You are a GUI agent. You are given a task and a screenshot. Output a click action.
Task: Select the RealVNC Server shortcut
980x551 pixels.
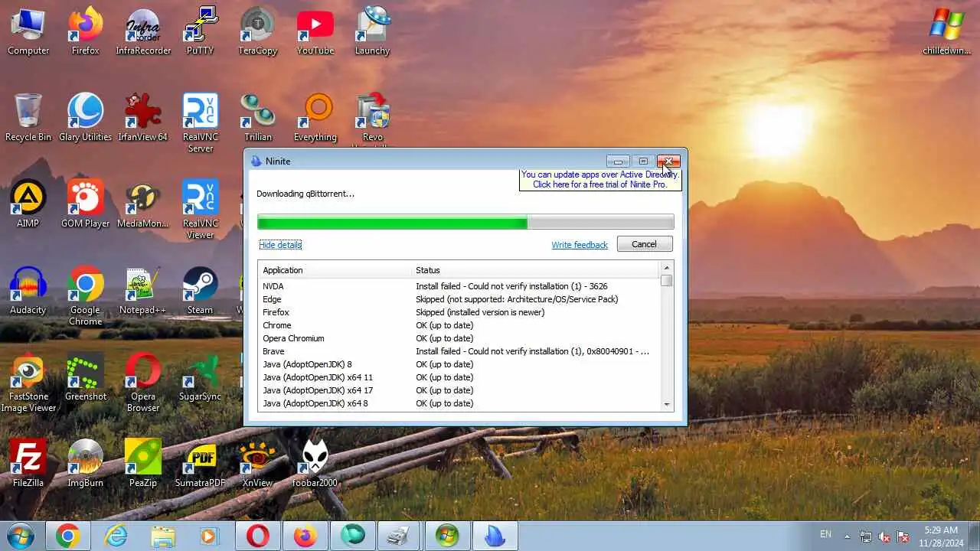[x=201, y=122]
